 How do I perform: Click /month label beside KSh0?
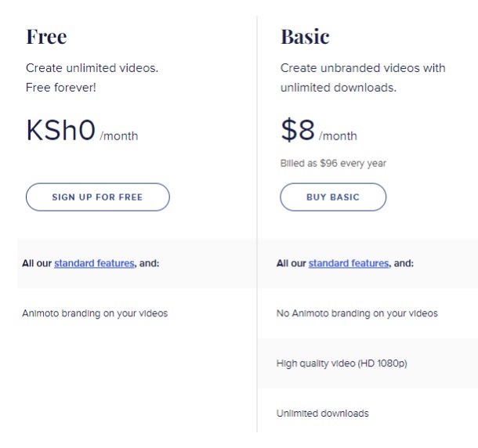(119, 136)
